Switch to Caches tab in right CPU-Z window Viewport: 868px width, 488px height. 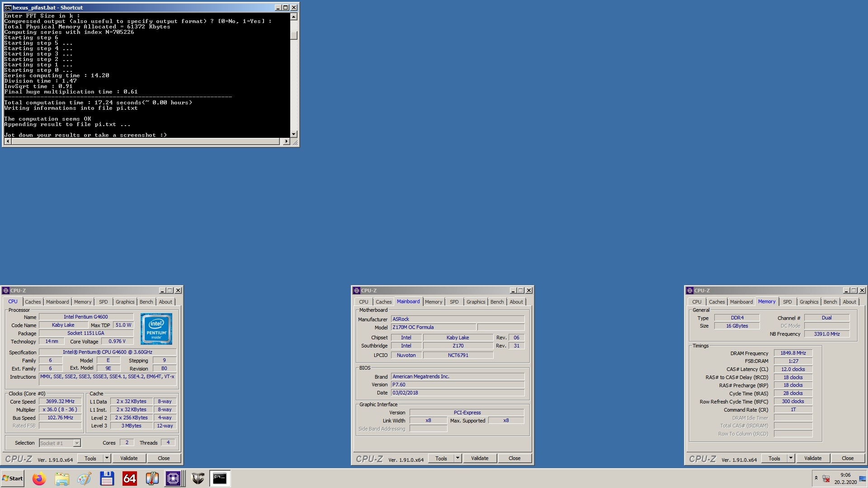[x=717, y=302]
